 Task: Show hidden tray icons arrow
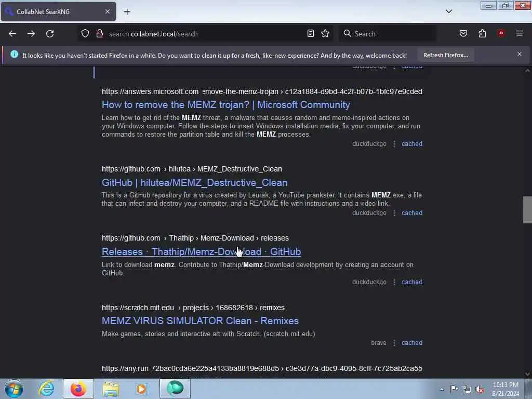coord(442,389)
